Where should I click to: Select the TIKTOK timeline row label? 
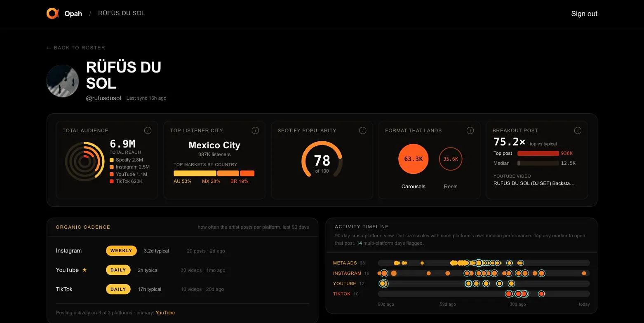pyautogui.click(x=342, y=294)
